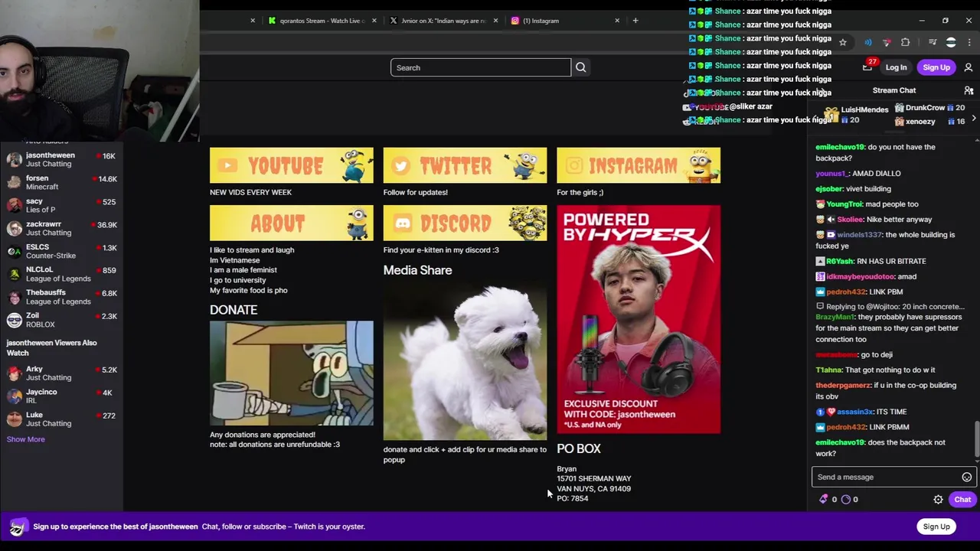
Task: Open the user profile icon menu
Action: [969, 67]
